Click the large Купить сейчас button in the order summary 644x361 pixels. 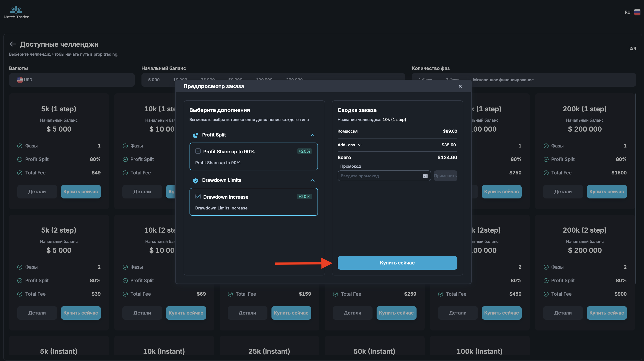pyautogui.click(x=397, y=263)
